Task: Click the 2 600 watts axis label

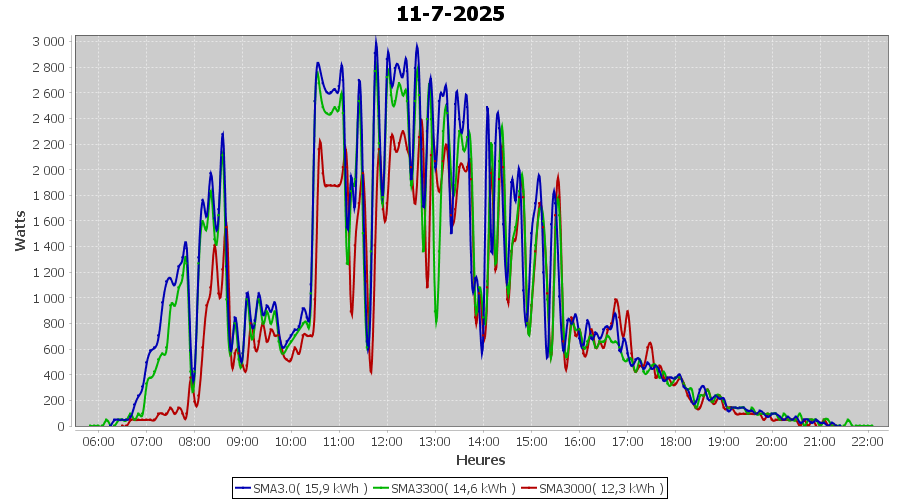Action: (48, 93)
